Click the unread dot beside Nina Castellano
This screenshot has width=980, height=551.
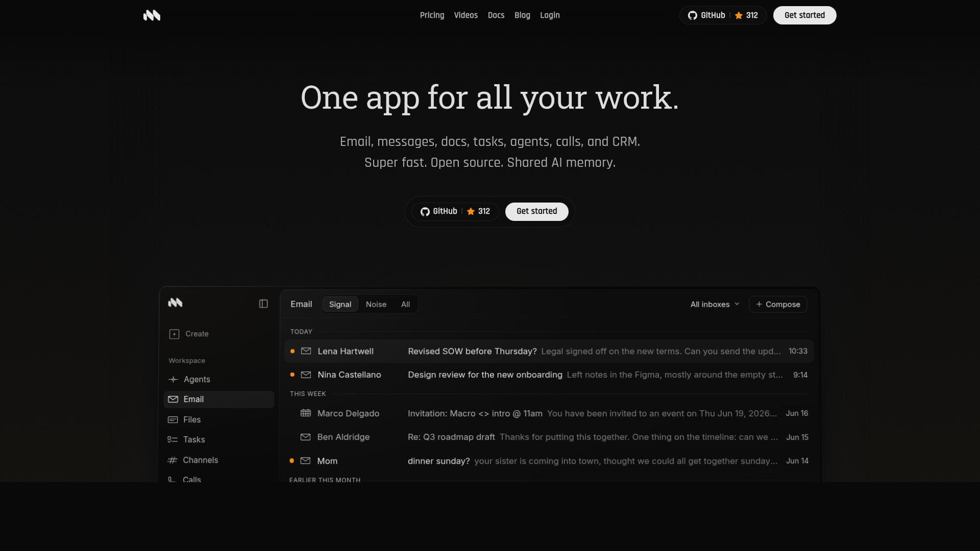(292, 375)
